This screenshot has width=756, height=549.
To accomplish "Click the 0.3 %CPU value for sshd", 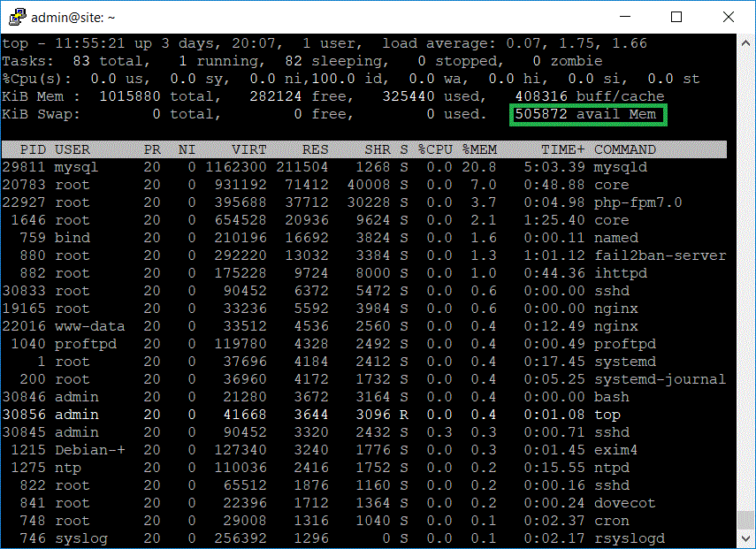I will click(x=439, y=432).
